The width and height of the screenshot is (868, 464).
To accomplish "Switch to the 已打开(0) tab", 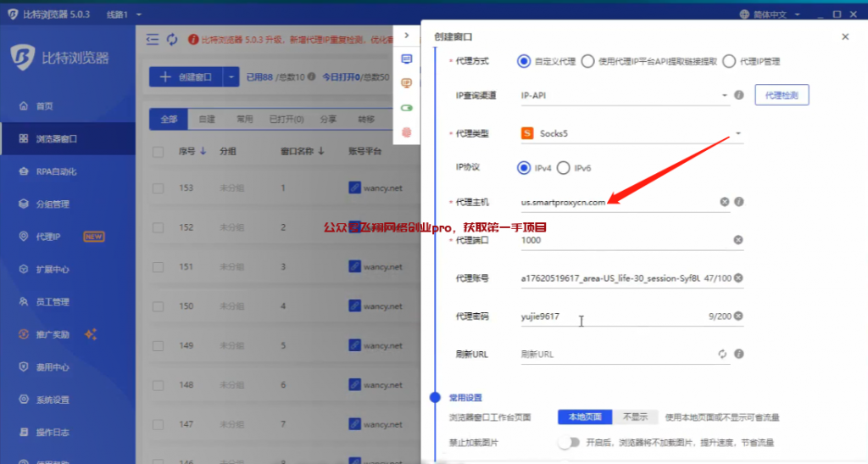I will (x=286, y=120).
